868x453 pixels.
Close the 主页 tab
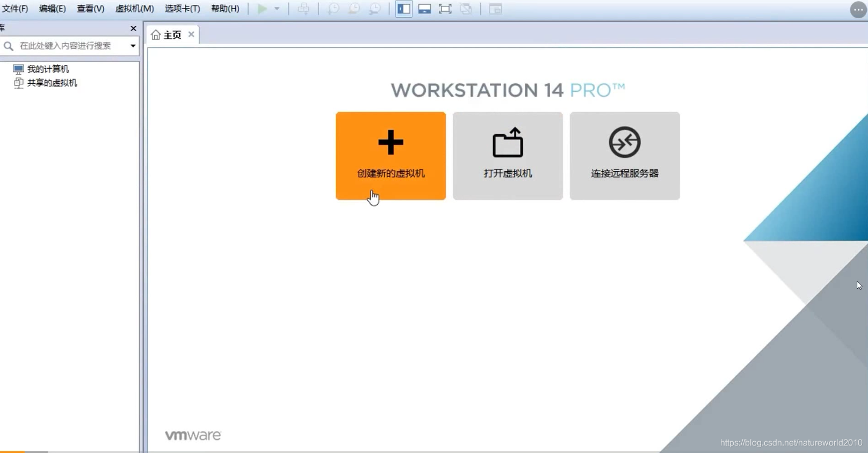click(x=191, y=34)
